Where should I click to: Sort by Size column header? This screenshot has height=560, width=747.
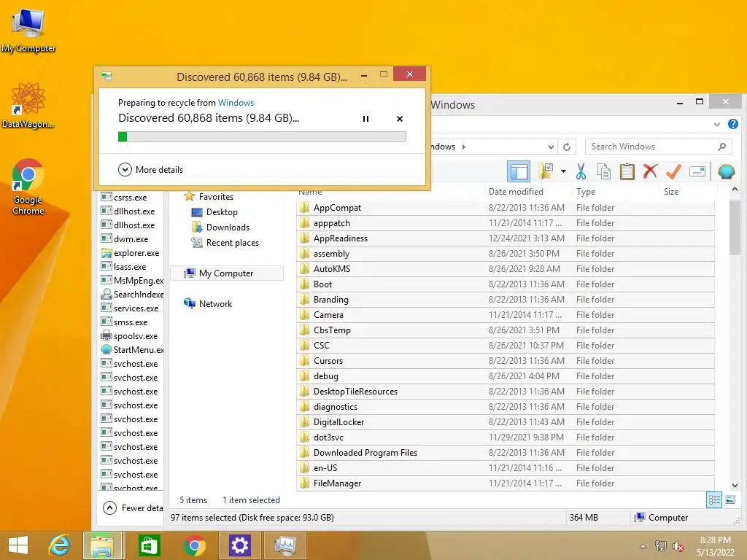(688, 192)
